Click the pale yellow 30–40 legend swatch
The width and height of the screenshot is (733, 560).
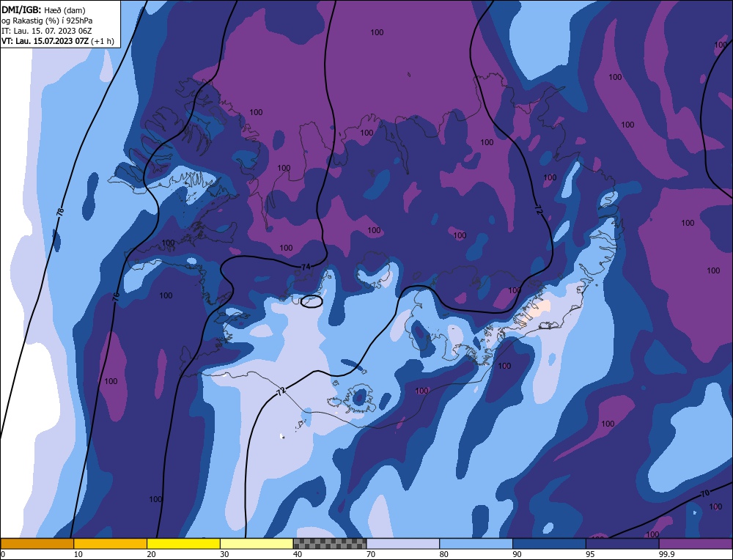pyautogui.click(x=257, y=544)
